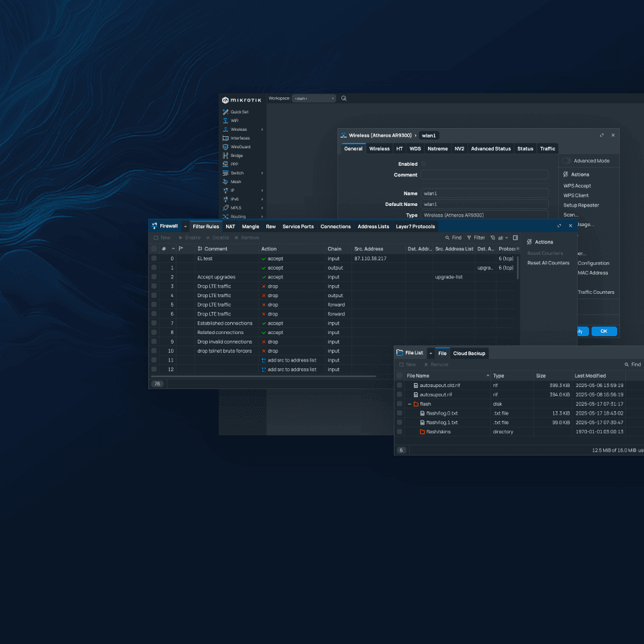644x644 pixels.
Task: Open the MPLS section
Action: [x=236, y=208]
